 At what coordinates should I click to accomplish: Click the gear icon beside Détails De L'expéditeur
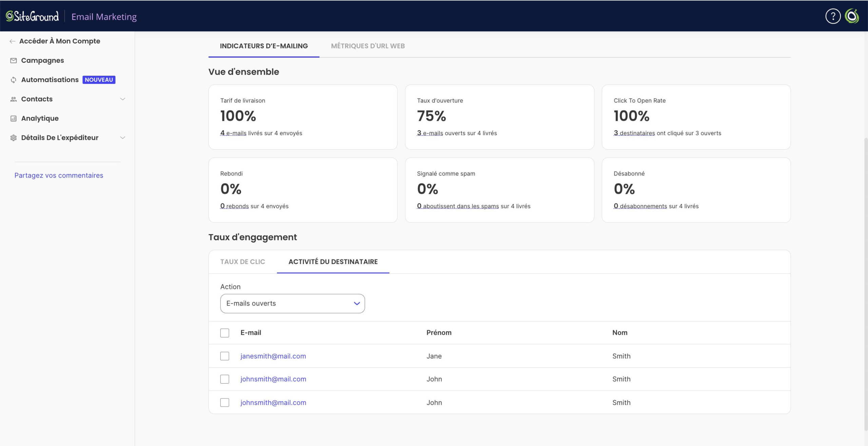tap(14, 138)
